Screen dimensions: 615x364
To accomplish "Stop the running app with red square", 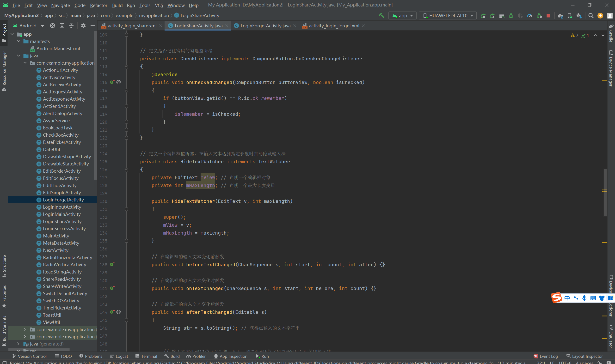I will pyautogui.click(x=548, y=16).
